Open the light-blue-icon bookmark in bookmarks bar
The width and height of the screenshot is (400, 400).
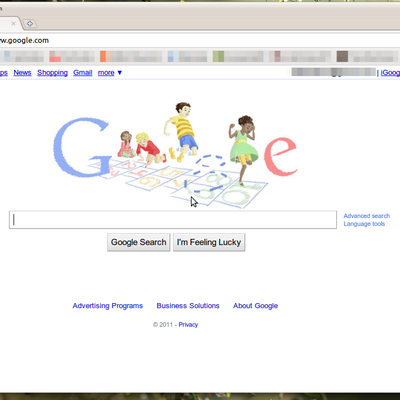coord(187,56)
